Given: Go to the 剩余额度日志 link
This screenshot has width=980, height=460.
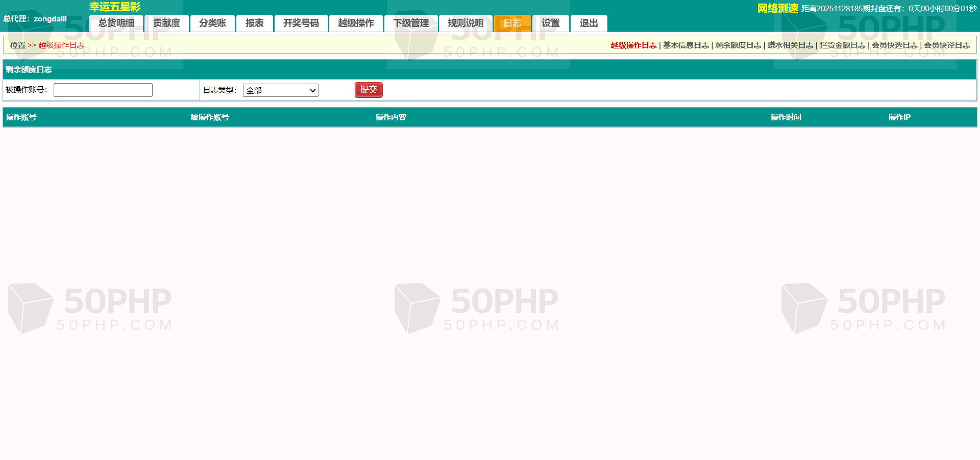Looking at the screenshot, I should pos(738,45).
